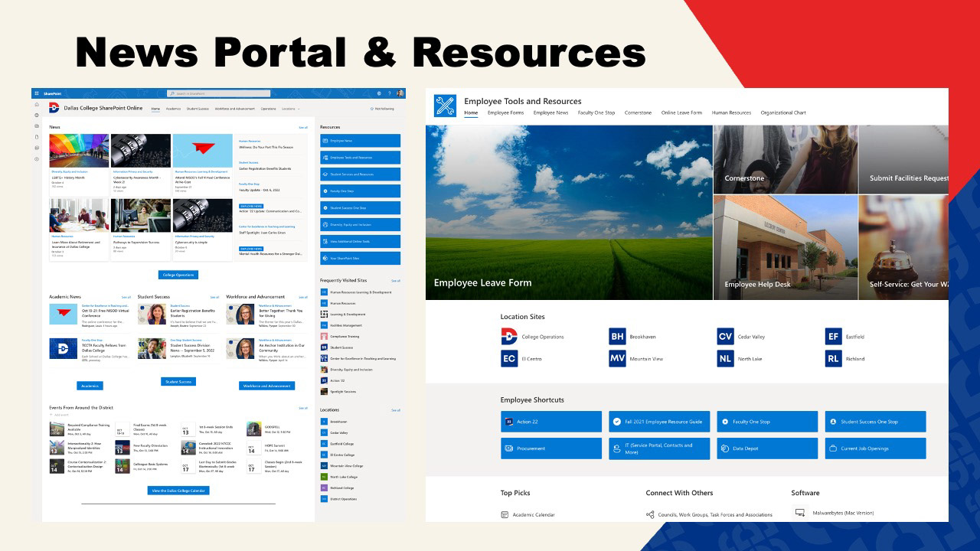
Task: Select the Academics tab in SharePoint nav
Action: 174,109
